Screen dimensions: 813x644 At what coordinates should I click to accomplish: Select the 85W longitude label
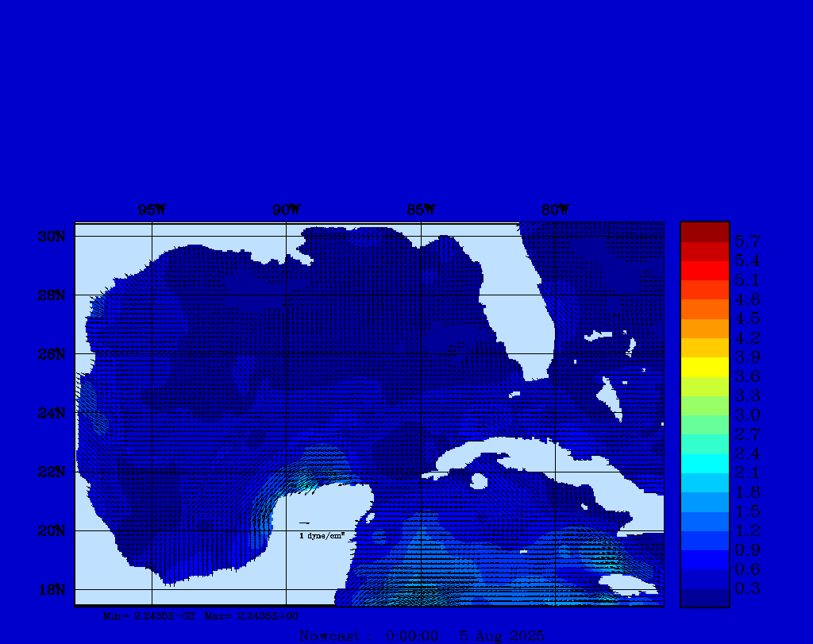(421, 210)
